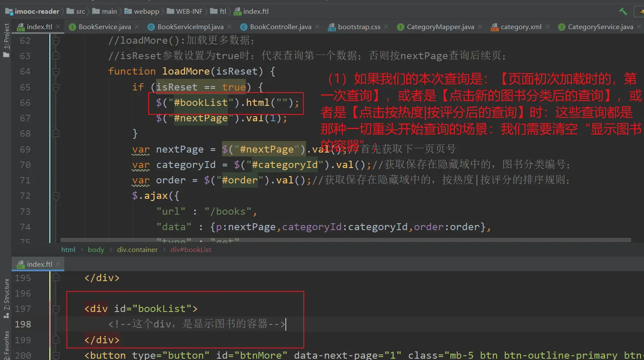The height and width of the screenshot is (360, 644).
Task: Close the CategoryService.java tab
Action: (x=639, y=27)
